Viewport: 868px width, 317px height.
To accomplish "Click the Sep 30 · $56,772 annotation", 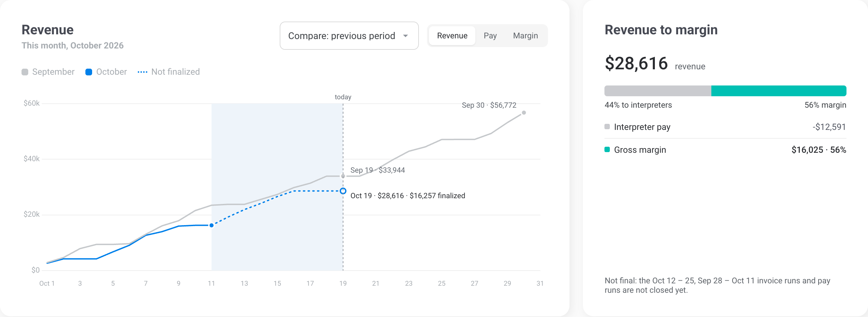I will [x=489, y=105].
